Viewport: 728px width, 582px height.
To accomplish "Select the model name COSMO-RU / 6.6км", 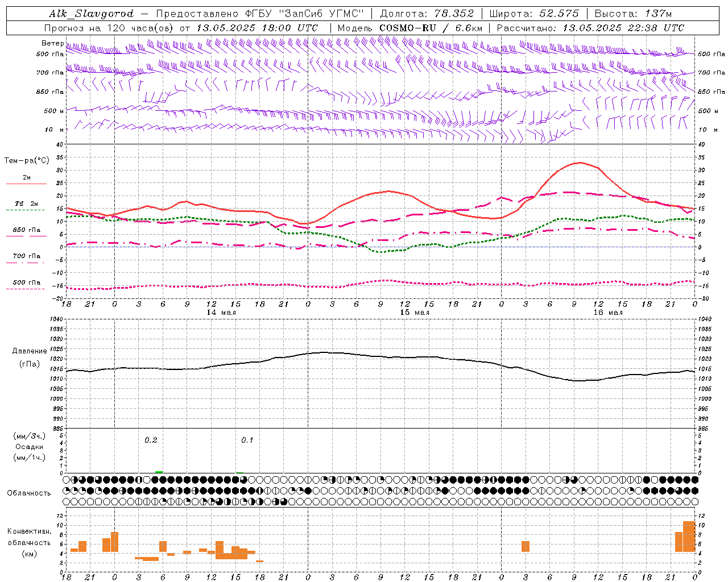I will point(431,28).
